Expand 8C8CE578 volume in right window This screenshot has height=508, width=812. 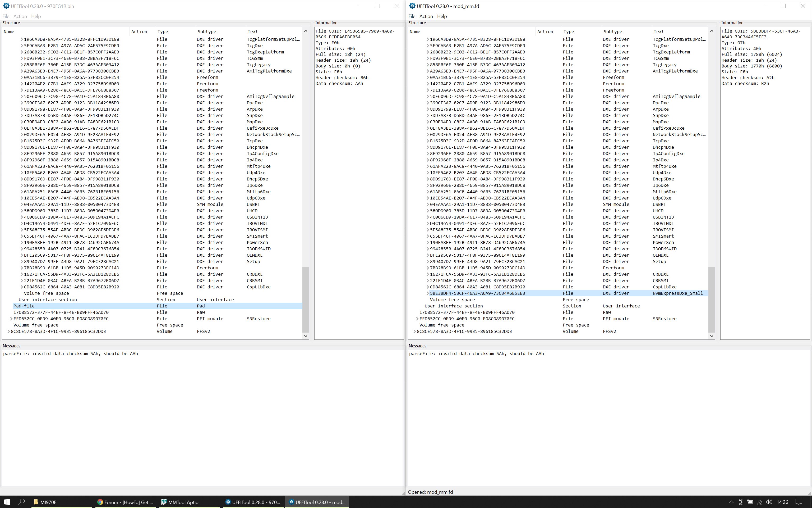coord(415,331)
